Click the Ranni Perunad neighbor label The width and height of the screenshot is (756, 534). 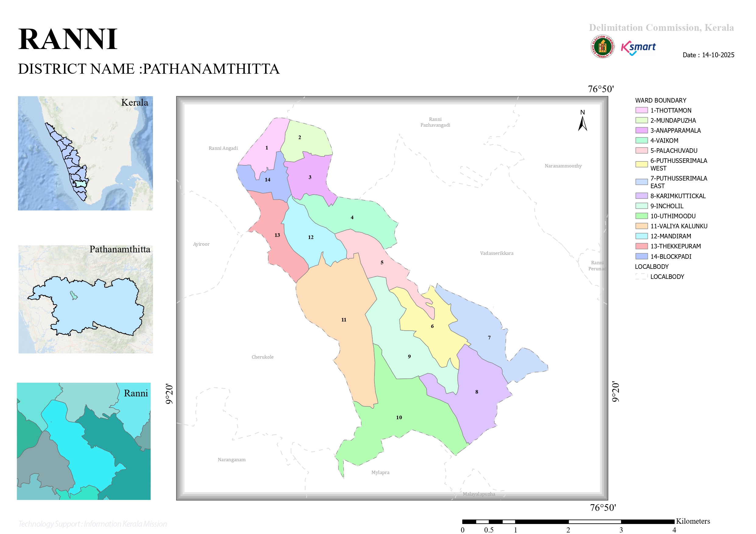coord(597,265)
